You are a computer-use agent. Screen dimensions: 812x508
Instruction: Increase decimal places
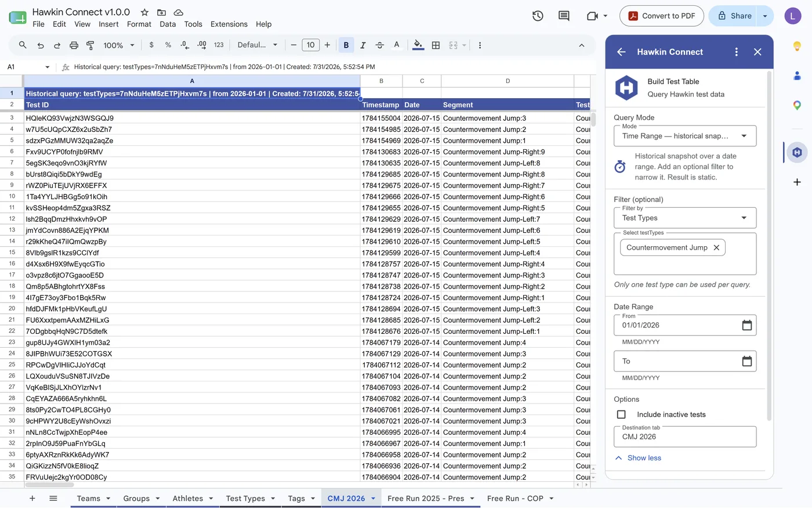click(x=202, y=45)
